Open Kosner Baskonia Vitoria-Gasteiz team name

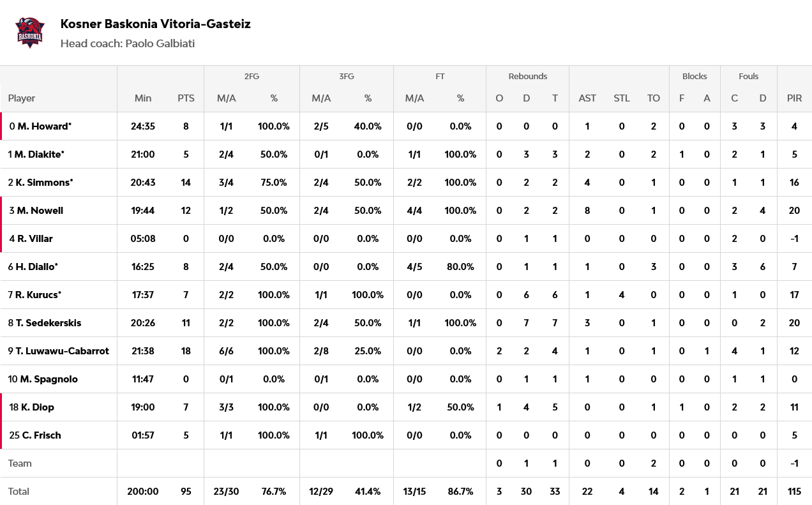click(x=155, y=24)
